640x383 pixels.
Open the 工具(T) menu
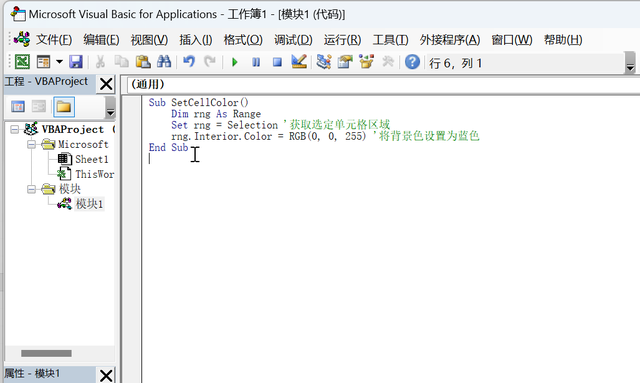click(x=390, y=40)
